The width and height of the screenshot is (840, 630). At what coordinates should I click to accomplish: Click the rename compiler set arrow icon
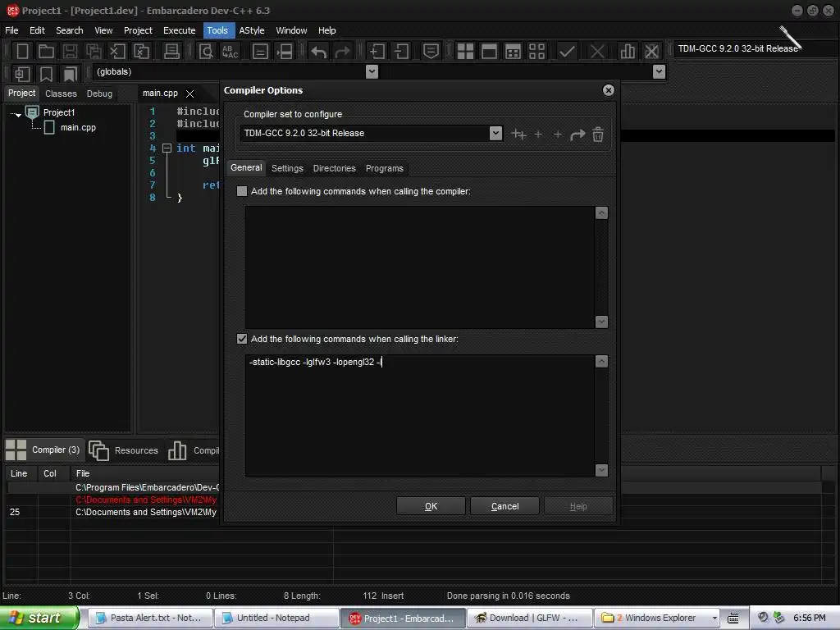click(577, 135)
